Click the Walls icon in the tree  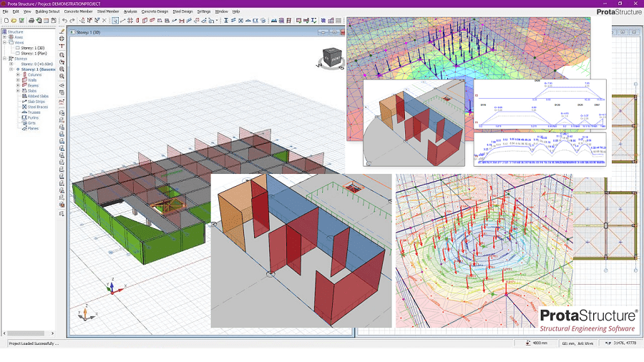[24, 80]
